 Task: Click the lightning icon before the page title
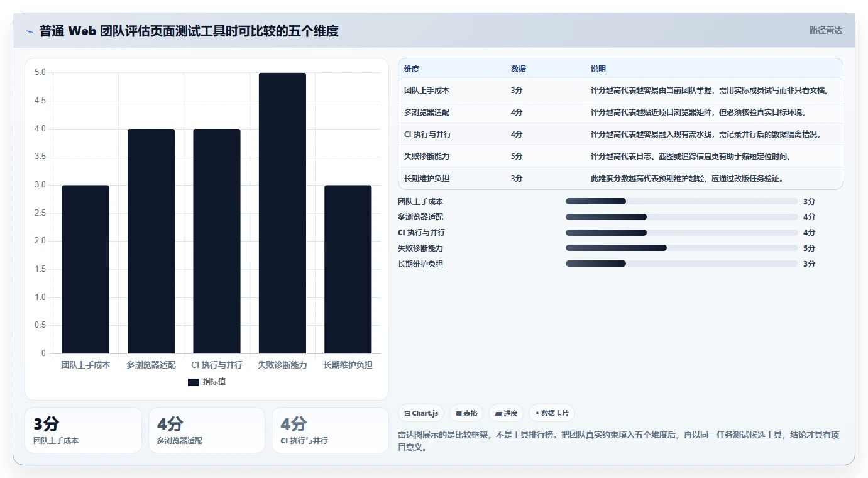click(30, 31)
